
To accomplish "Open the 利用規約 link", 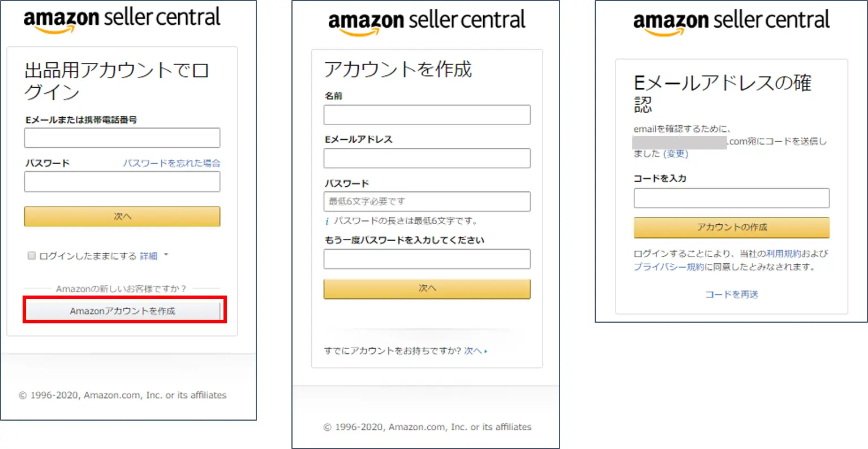I will (x=783, y=254).
